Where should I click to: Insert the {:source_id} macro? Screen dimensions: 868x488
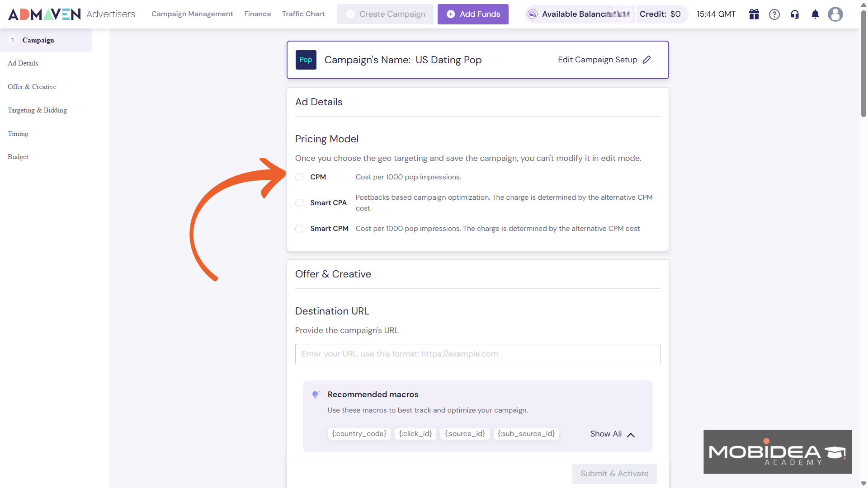465,434
